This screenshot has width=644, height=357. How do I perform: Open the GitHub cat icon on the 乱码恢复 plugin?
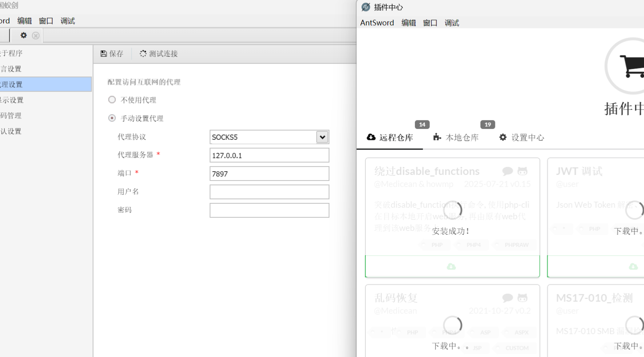click(x=522, y=298)
